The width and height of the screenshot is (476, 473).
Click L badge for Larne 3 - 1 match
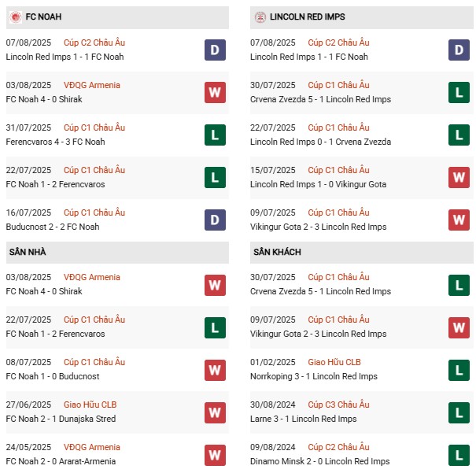click(x=459, y=412)
